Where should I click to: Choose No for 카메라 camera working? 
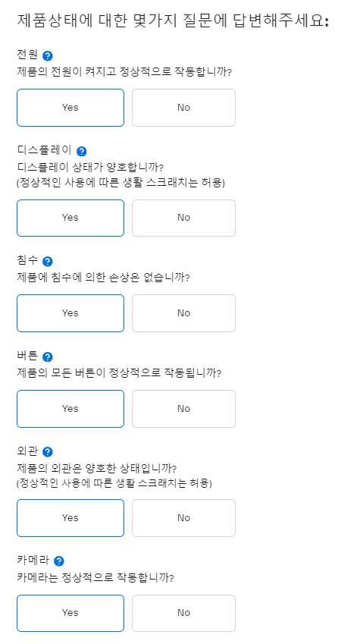coord(183,613)
